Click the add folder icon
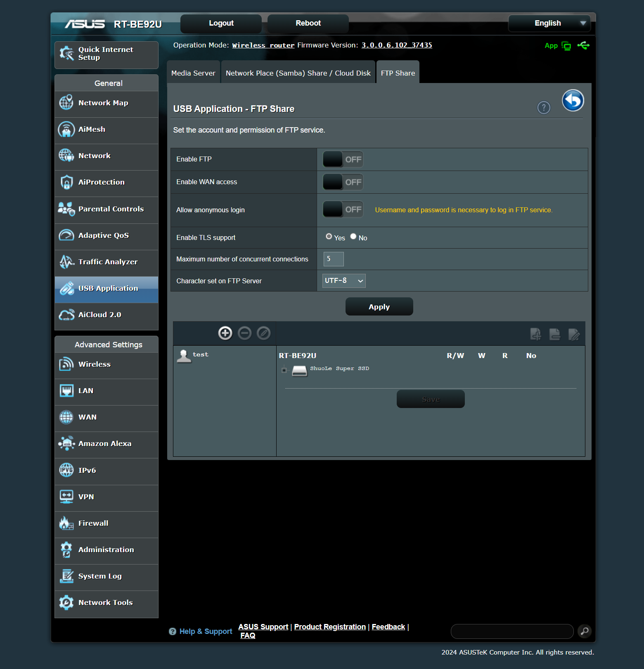The height and width of the screenshot is (669, 644). click(535, 334)
